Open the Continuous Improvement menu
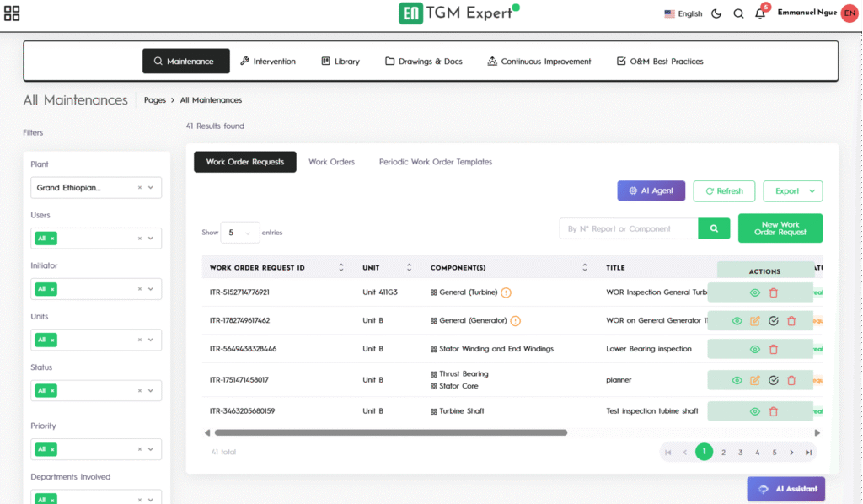The image size is (863, 504). (x=539, y=62)
